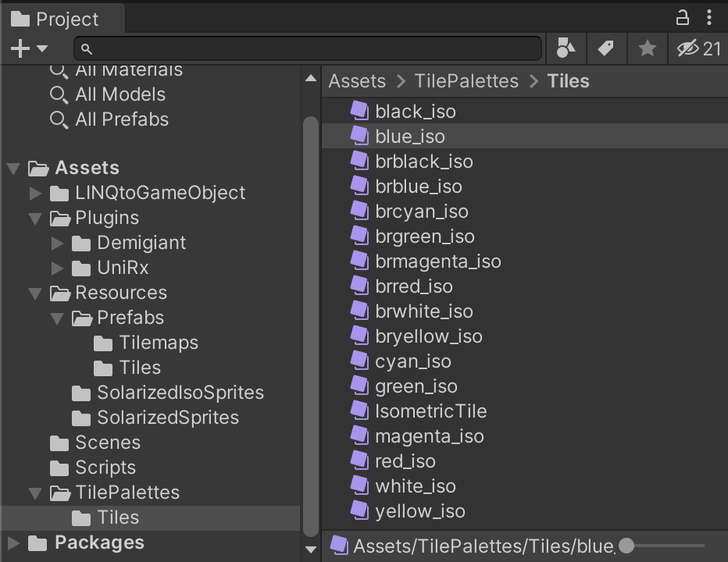The width and height of the screenshot is (728, 562).
Task: Select the green_iso tile icon
Action: (359, 386)
